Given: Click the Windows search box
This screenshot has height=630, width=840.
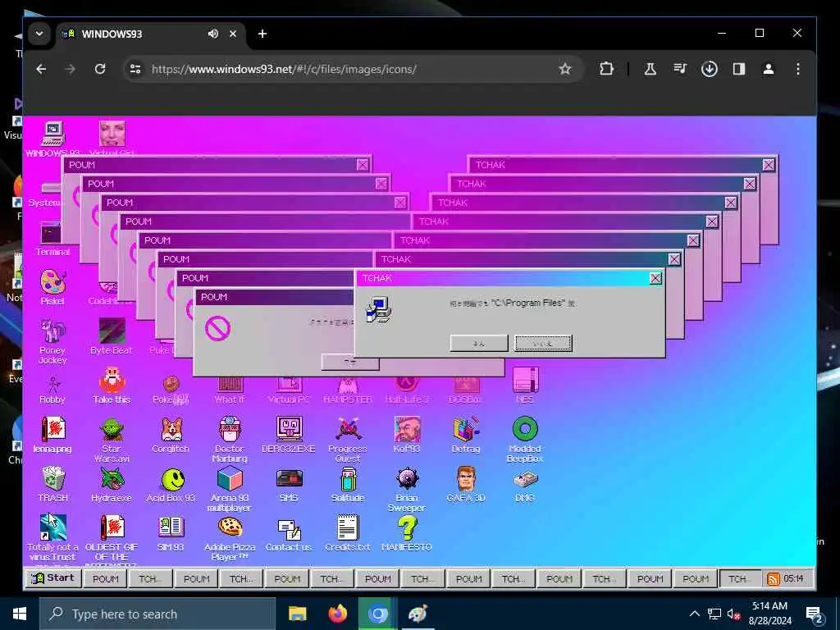Looking at the screenshot, I should tap(157, 614).
